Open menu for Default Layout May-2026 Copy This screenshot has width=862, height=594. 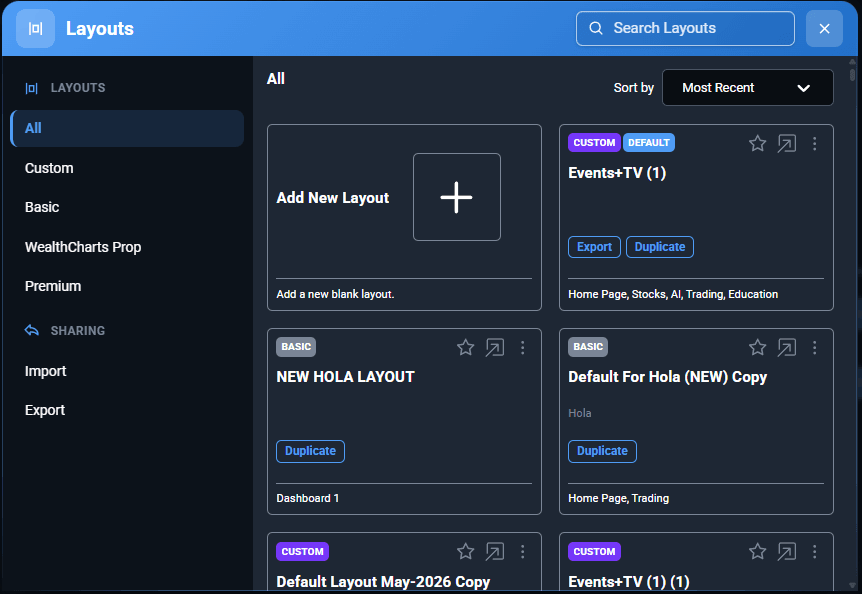point(523,551)
